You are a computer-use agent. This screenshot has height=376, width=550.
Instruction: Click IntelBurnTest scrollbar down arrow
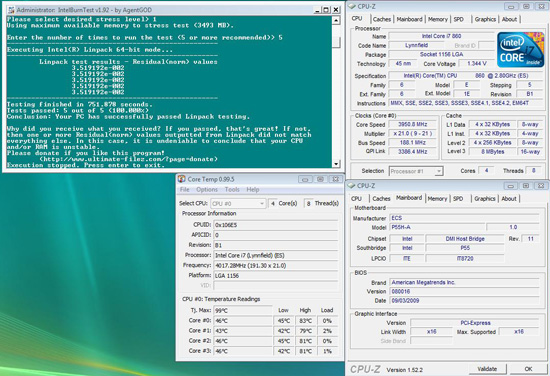point(336,164)
